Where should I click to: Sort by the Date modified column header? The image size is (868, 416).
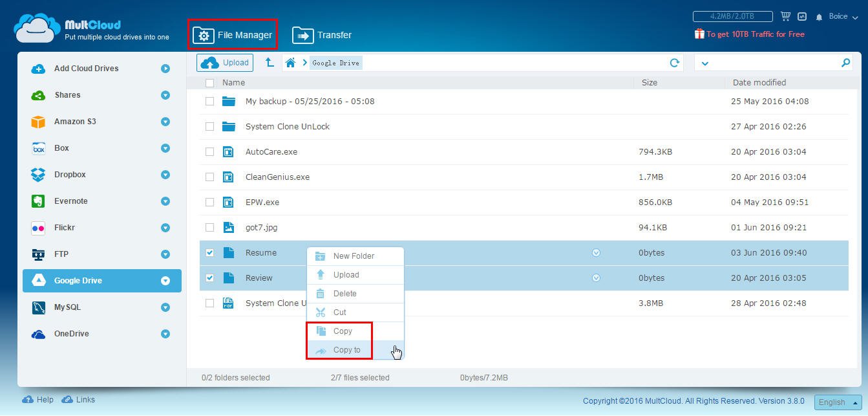(x=759, y=83)
